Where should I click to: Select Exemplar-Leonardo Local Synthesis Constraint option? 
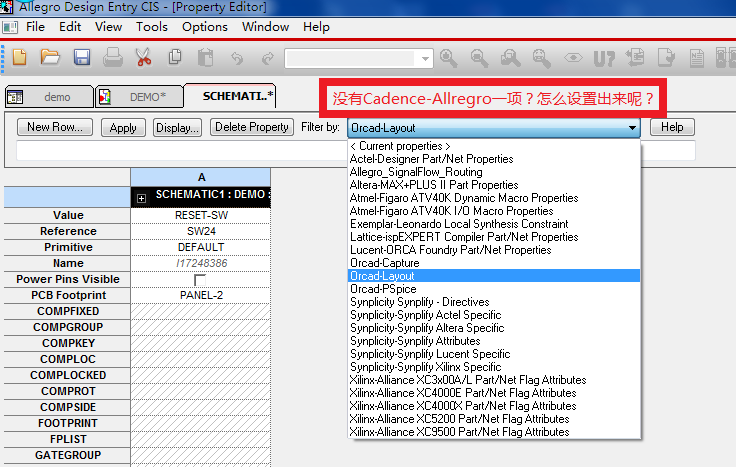(x=494, y=224)
